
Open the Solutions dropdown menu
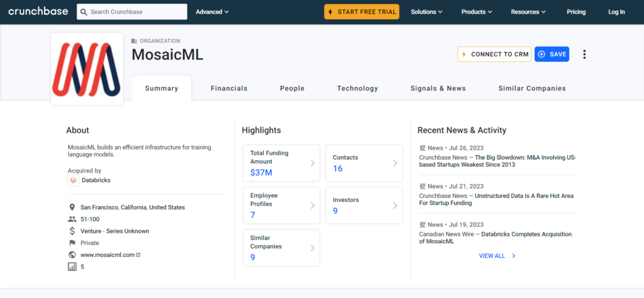[427, 12]
